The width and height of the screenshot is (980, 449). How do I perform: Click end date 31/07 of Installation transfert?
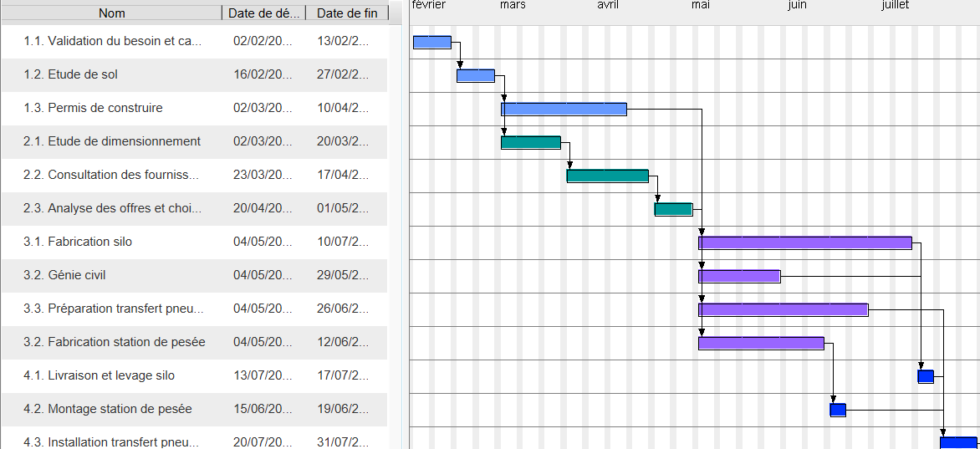tap(343, 442)
